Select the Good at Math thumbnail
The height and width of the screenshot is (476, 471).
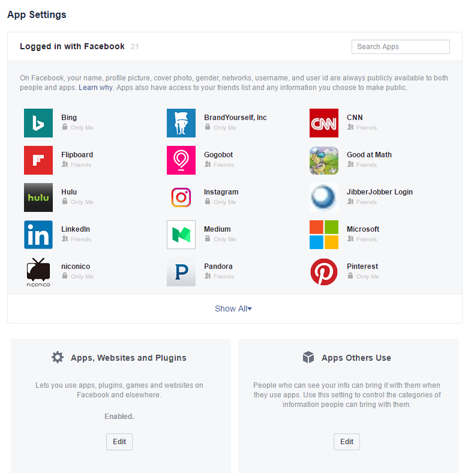tap(324, 160)
